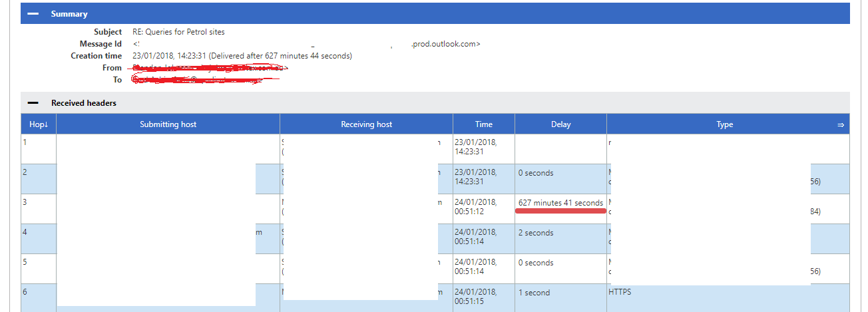
Task: Click the Submitting host column header
Action: [168, 124]
